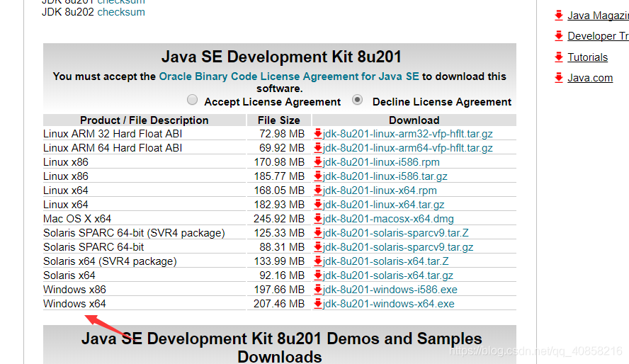
Task: Click 197.66 MB file size cell
Action: coord(279,290)
